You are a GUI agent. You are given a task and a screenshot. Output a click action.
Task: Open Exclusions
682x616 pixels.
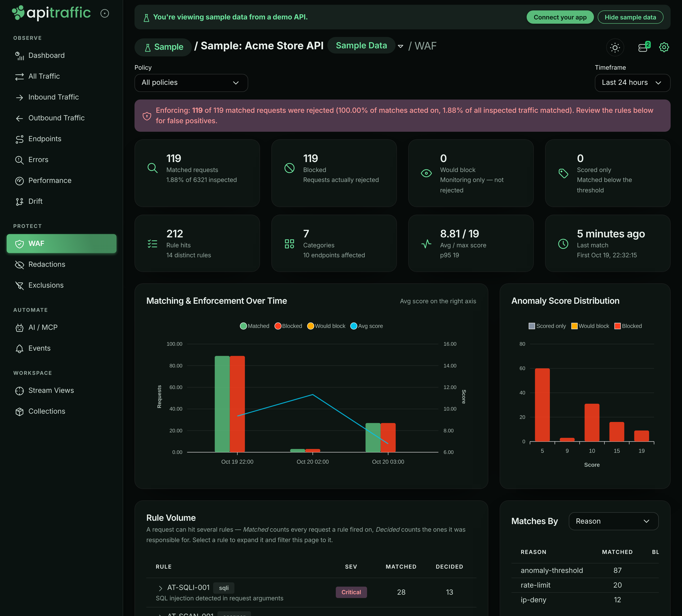click(61, 285)
